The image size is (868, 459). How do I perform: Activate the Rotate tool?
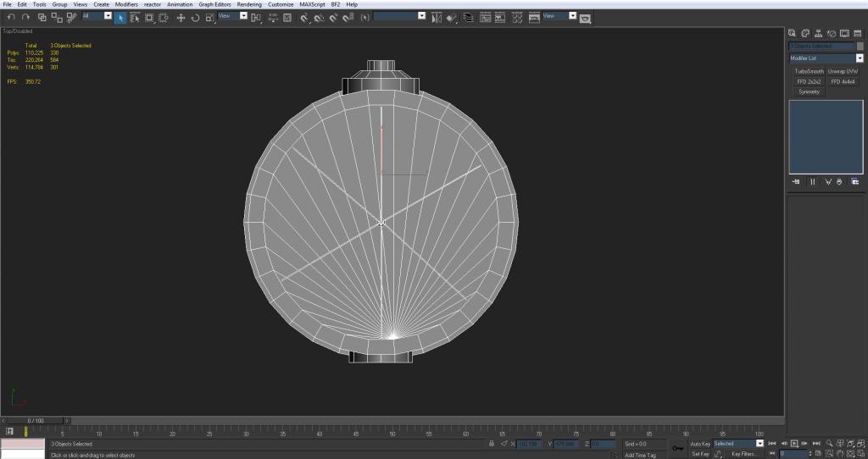(x=195, y=17)
